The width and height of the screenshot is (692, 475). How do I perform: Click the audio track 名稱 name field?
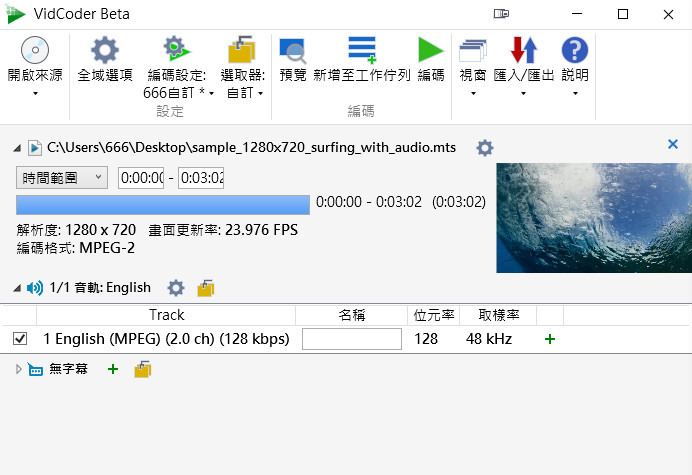(x=352, y=339)
